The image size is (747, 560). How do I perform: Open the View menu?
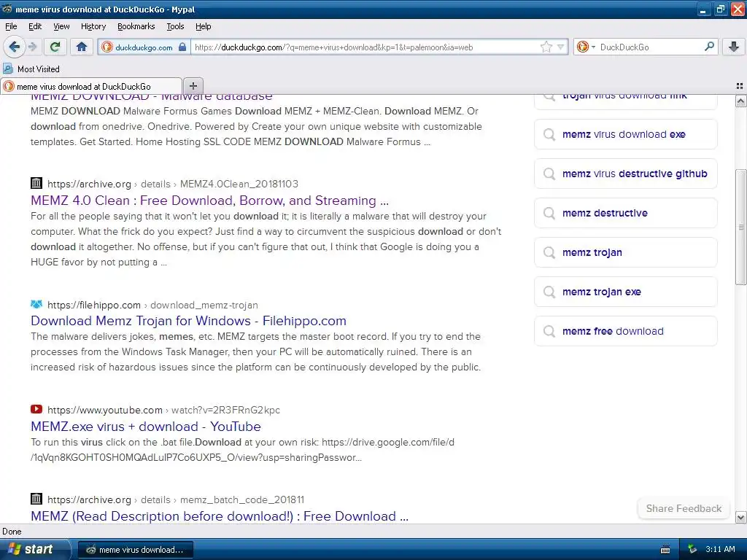coord(61,27)
